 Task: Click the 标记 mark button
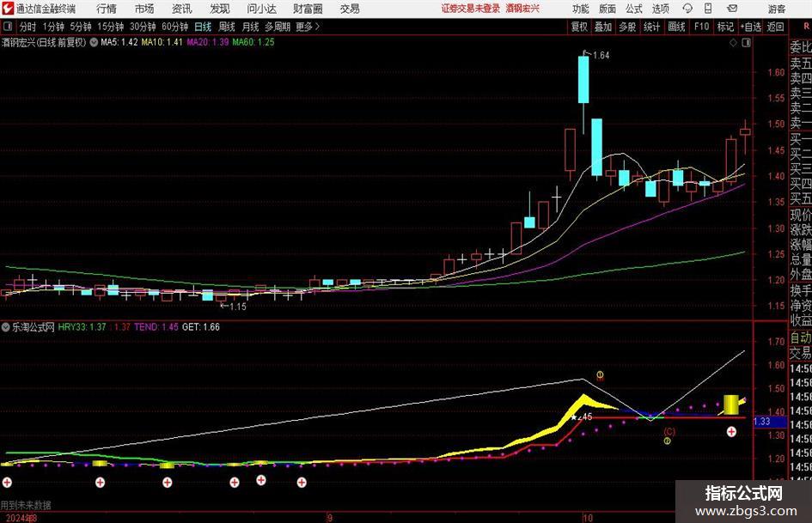click(725, 27)
